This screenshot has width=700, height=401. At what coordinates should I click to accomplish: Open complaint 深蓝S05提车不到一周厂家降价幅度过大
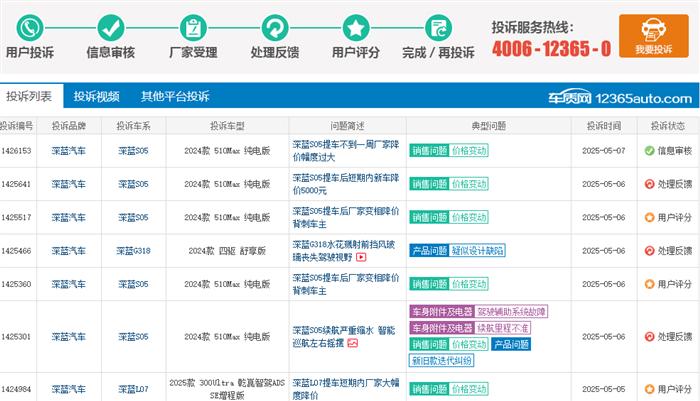coord(344,150)
